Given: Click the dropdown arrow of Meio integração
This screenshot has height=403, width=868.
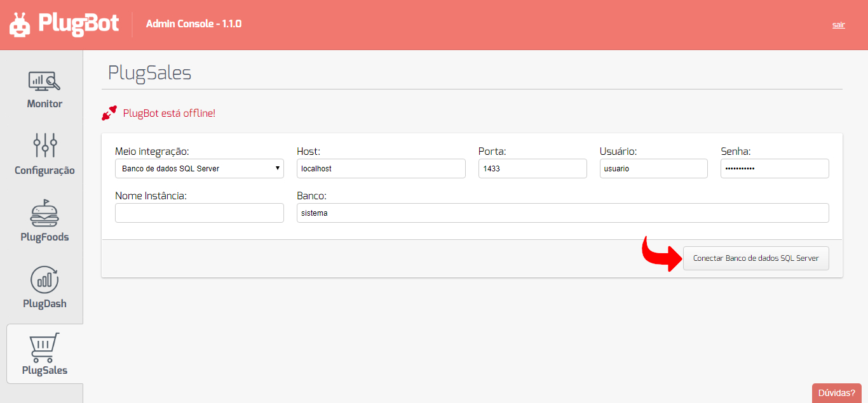Looking at the screenshot, I should (278, 169).
